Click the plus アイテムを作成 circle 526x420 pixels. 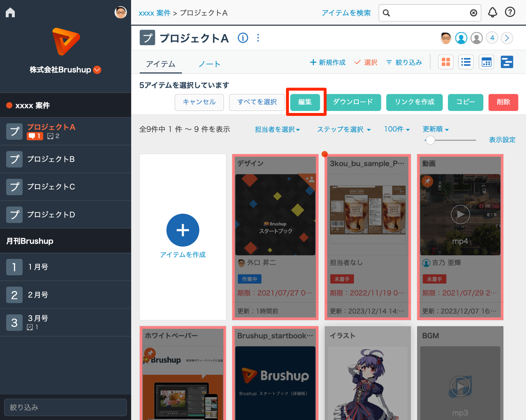click(183, 230)
